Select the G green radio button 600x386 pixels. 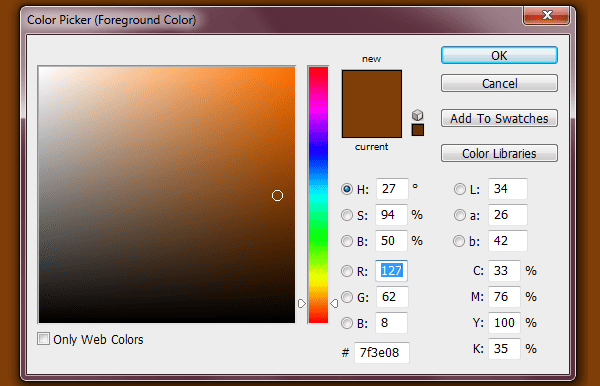(x=347, y=297)
